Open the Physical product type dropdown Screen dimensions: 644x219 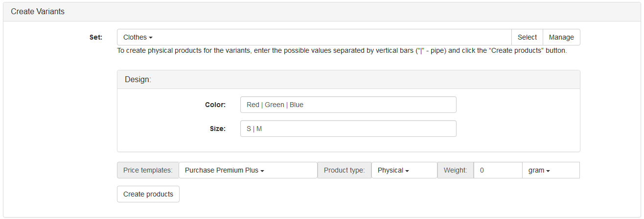(404, 170)
